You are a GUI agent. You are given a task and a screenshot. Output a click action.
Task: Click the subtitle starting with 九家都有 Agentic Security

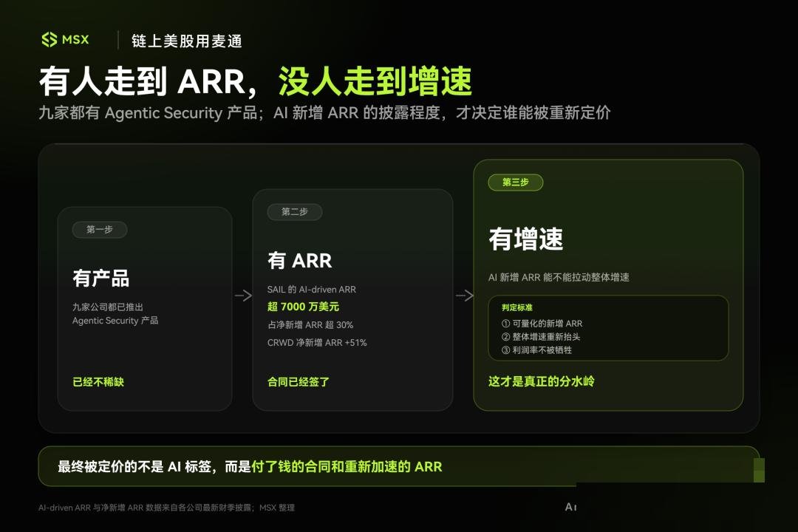(324, 113)
